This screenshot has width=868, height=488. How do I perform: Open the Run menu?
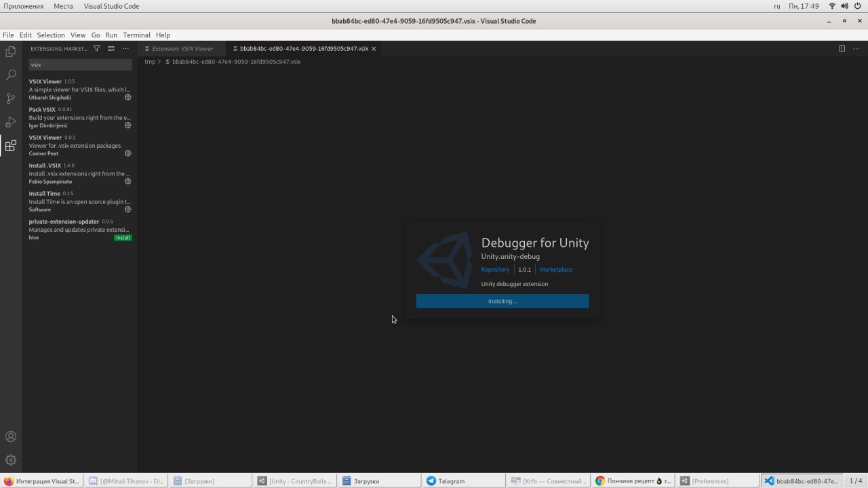111,35
